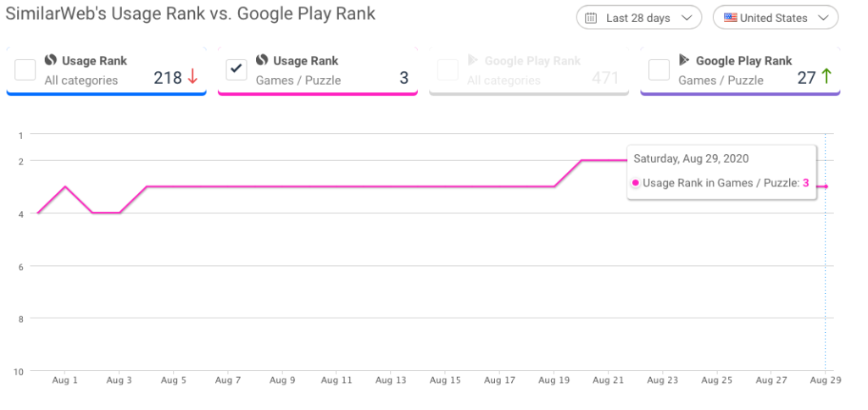Click the United States flag icon

(731, 18)
